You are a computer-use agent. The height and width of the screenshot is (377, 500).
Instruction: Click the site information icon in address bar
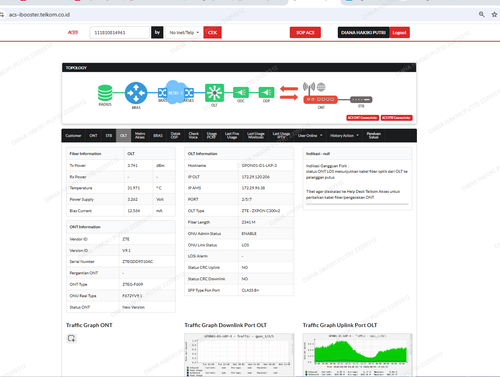coord(2,15)
